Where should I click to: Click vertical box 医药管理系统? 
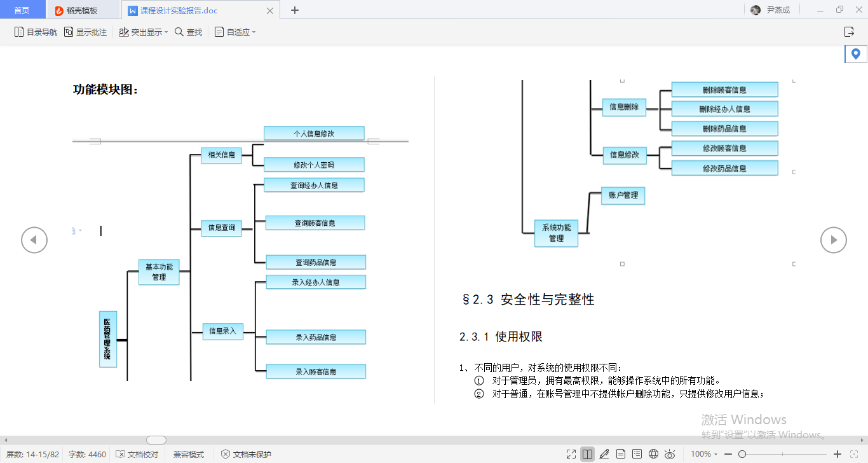tap(108, 339)
